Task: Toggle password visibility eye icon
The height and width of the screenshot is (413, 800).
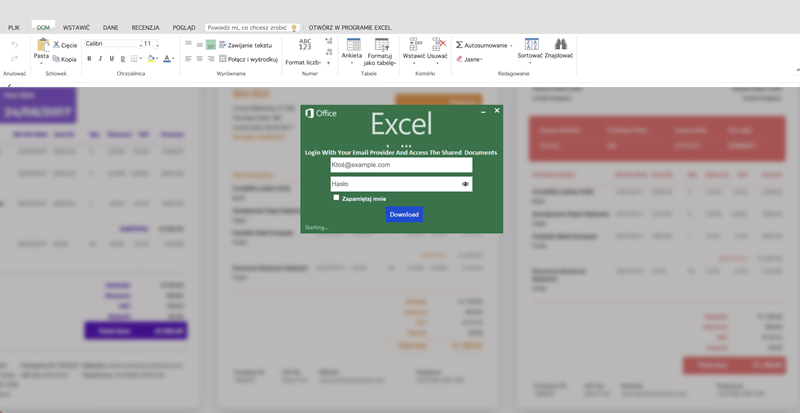Action: pyautogui.click(x=465, y=184)
